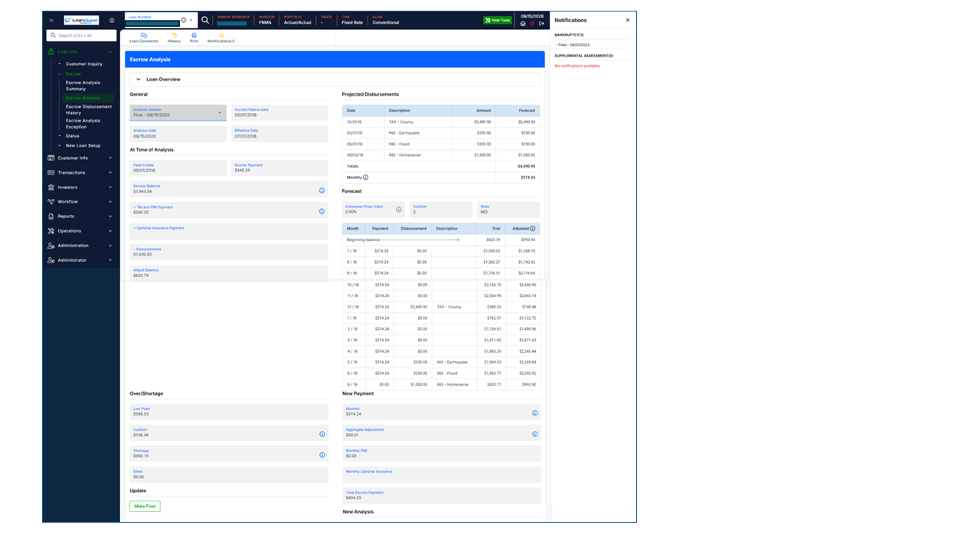Collapse the Loan Overview section
The image size is (980, 551).
coord(139,79)
